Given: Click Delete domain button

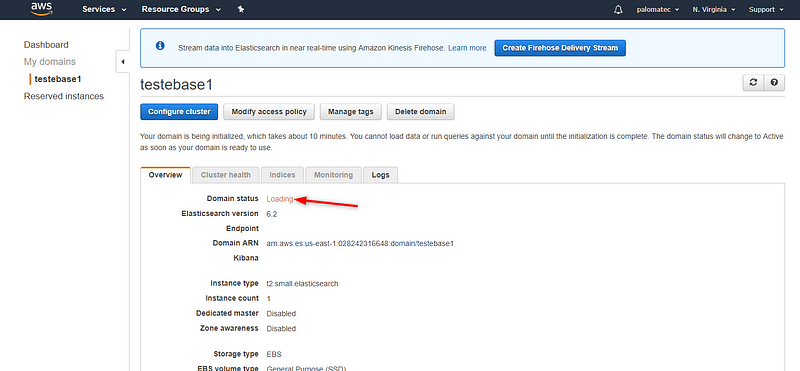Looking at the screenshot, I should (x=420, y=112).
